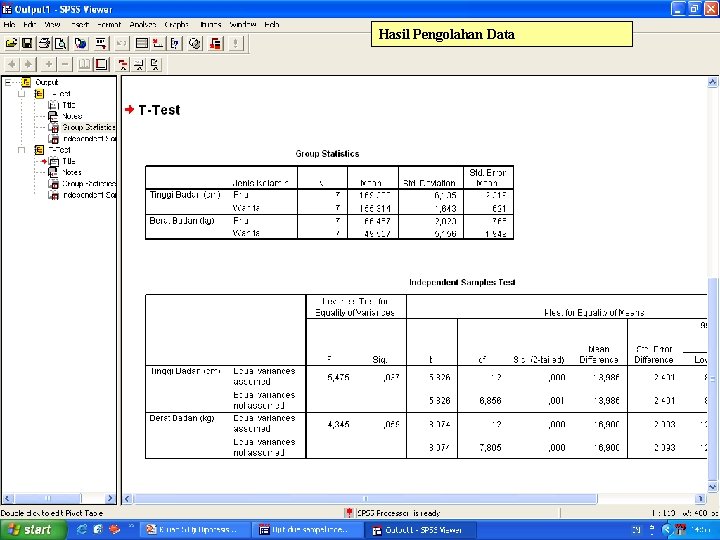Click the grayed Undo toolbar icon
The image size is (720, 540).
coord(122,43)
